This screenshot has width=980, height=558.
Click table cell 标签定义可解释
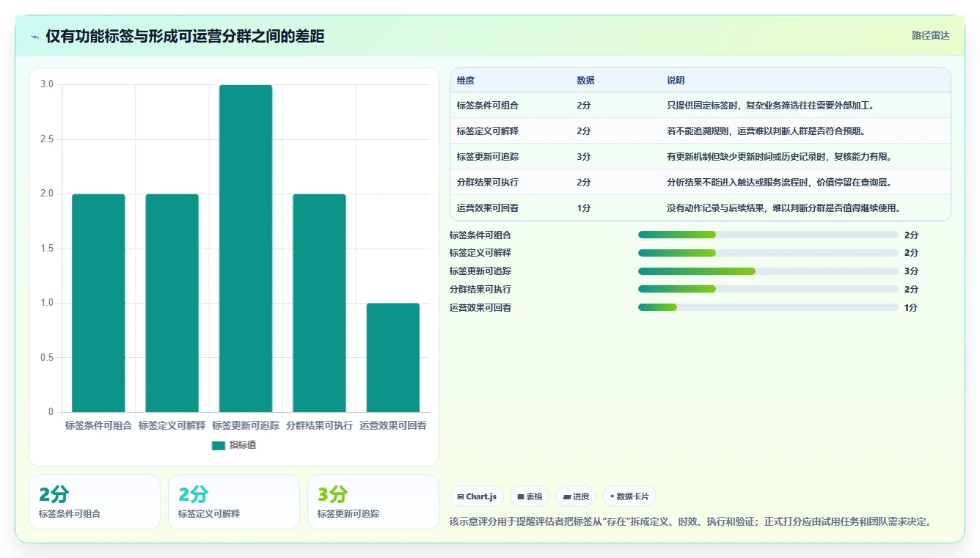(x=488, y=131)
